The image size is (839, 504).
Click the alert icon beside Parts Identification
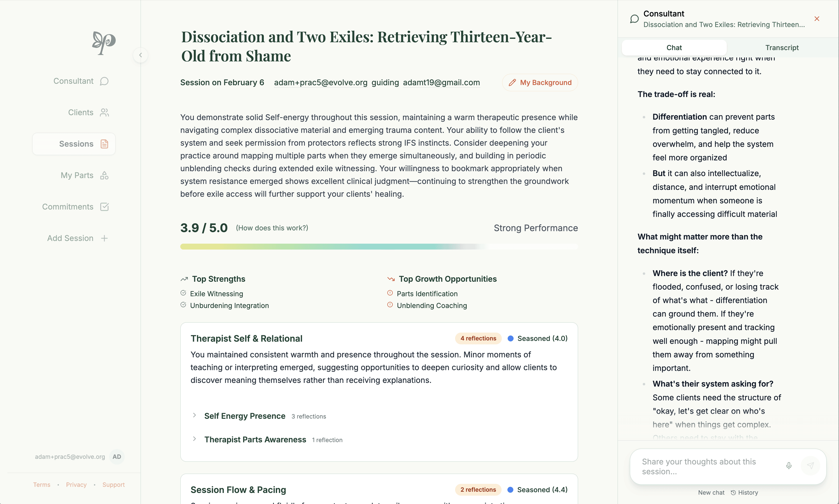pos(390,293)
